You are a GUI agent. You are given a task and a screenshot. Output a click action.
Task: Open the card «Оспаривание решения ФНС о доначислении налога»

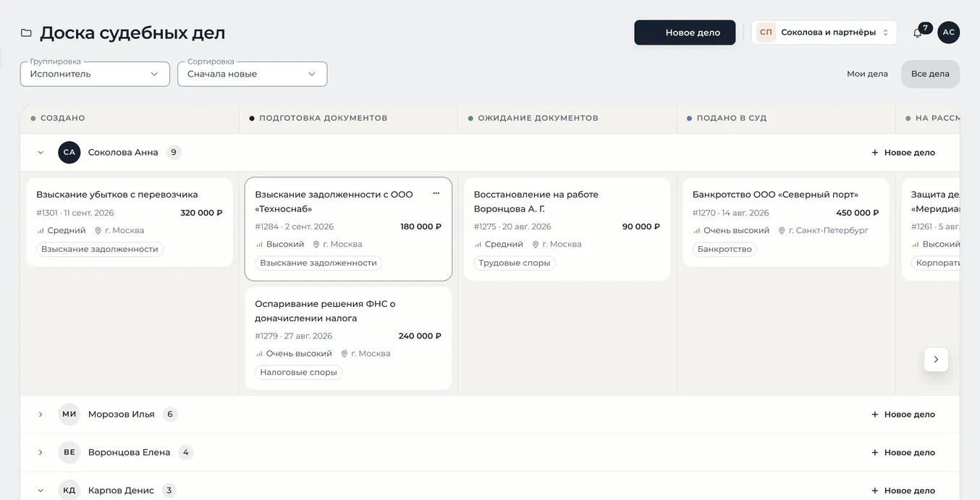pos(348,339)
